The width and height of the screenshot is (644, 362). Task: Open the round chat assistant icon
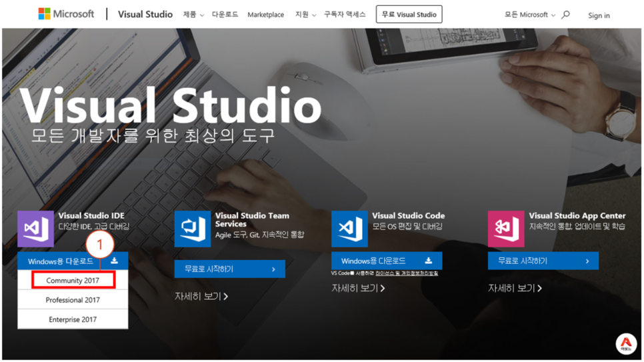626,343
